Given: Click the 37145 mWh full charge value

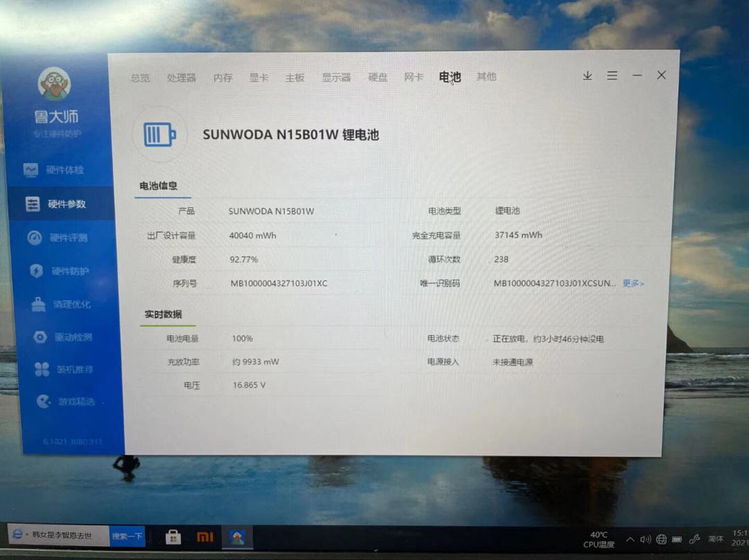Looking at the screenshot, I should click(x=518, y=235).
